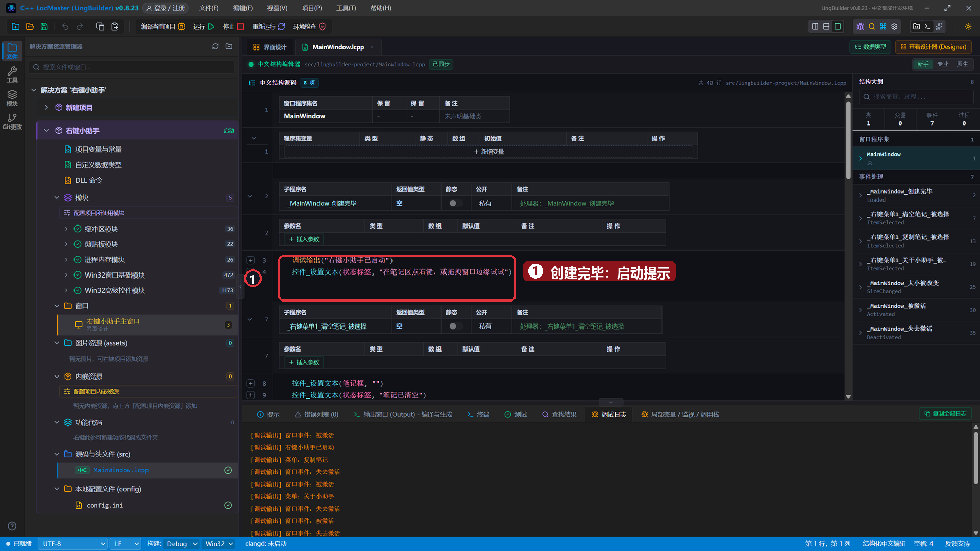Open the 工具 sidebar panel

(12, 74)
